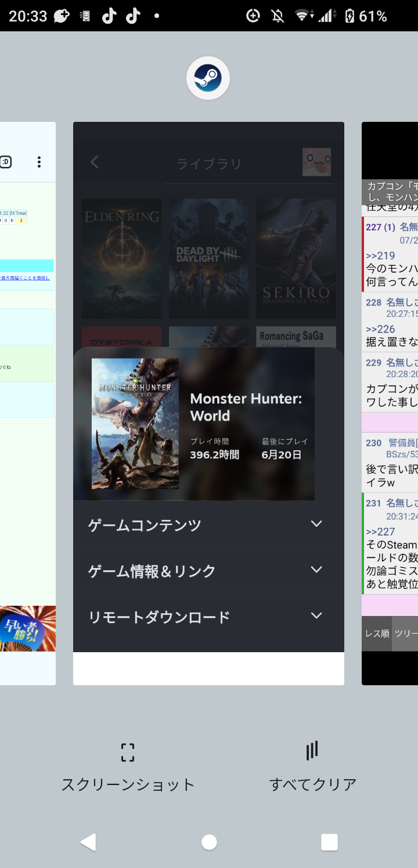Expand the ゲームコンテンツ section
The image size is (418, 868).
pos(208,525)
